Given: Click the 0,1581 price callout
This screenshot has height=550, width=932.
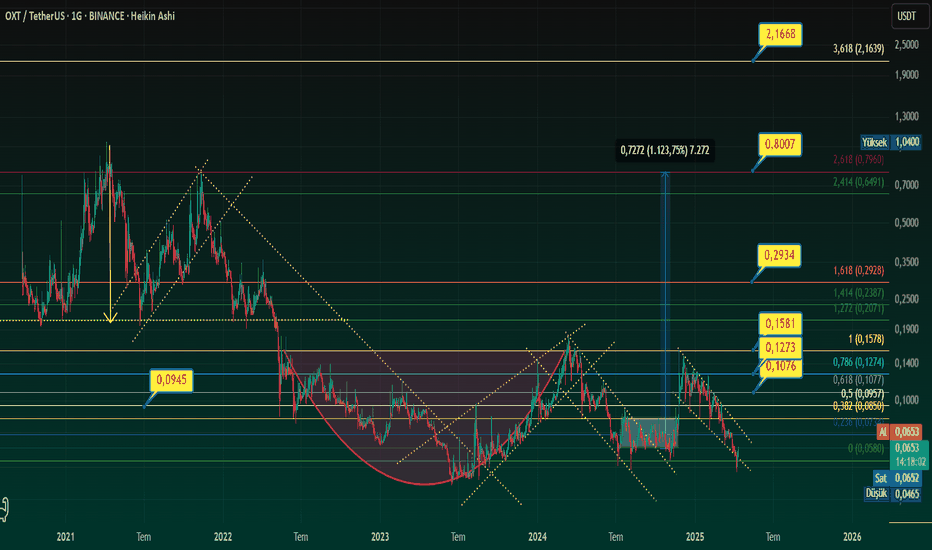Looking at the screenshot, I should [x=780, y=324].
